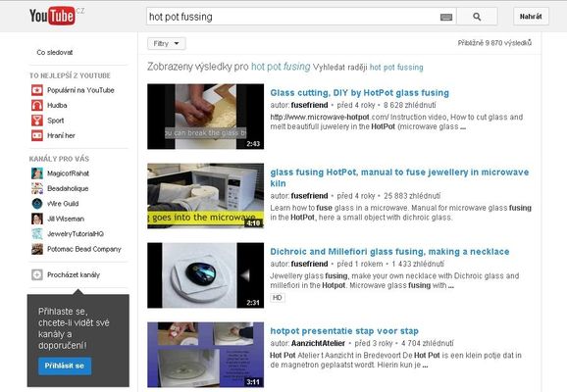Search instead for hot pot fussing link
Viewport: 567px width, 392px height.
(x=396, y=68)
